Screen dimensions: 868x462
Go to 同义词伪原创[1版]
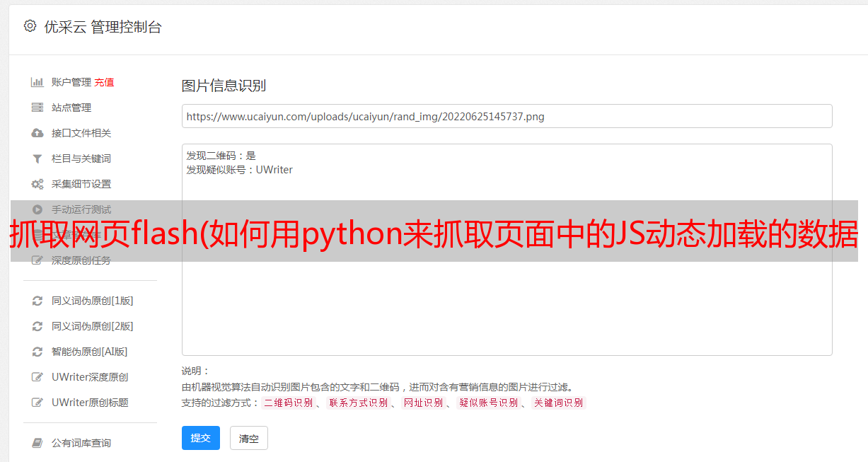[93, 301]
